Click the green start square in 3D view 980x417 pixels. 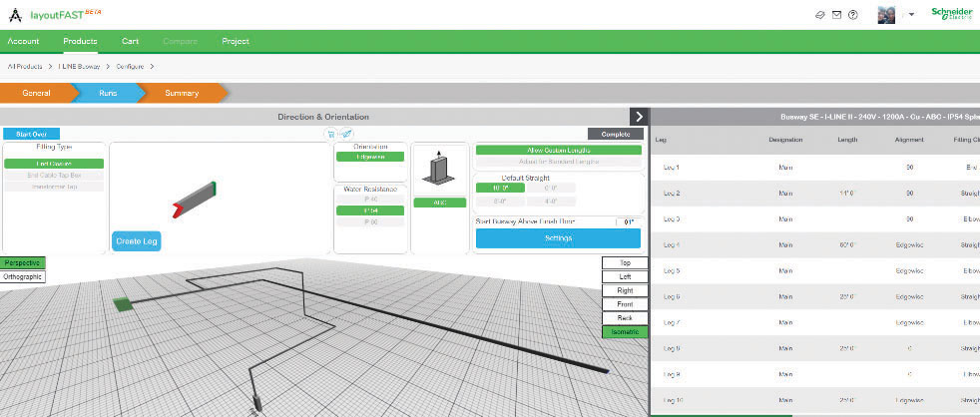[x=123, y=304]
